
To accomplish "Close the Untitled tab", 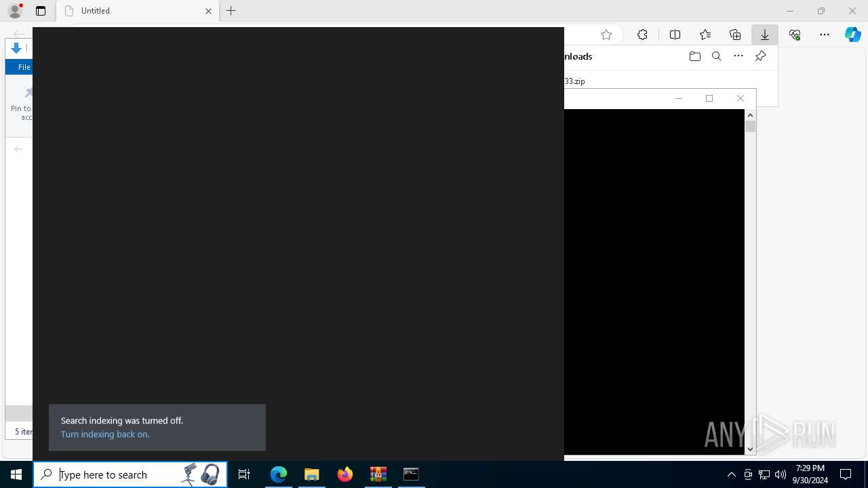I will click(208, 11).
